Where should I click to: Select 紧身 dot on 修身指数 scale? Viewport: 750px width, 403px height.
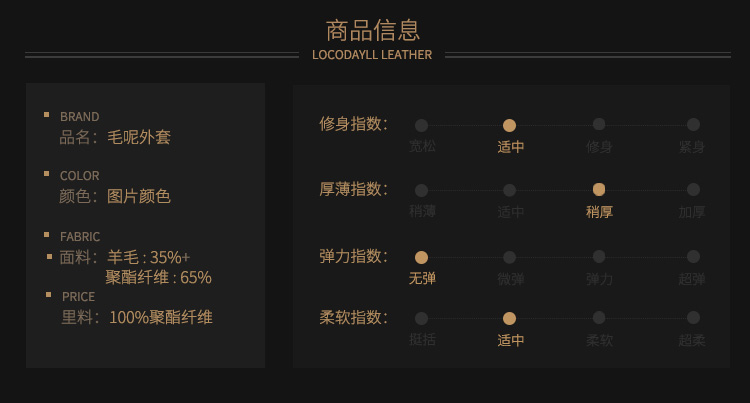point(693,125)
